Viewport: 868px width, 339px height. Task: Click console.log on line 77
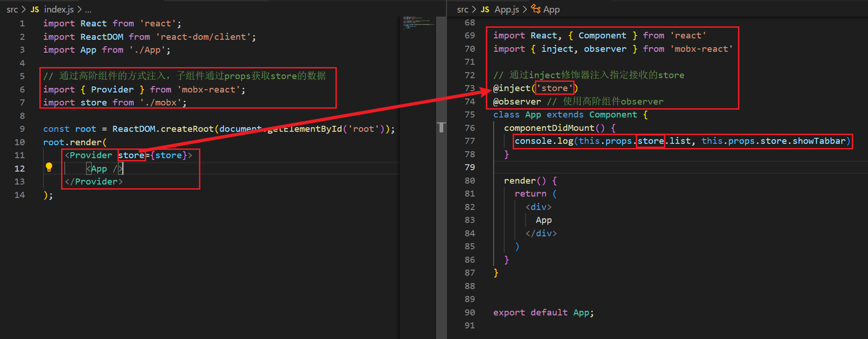pos(544,141)
